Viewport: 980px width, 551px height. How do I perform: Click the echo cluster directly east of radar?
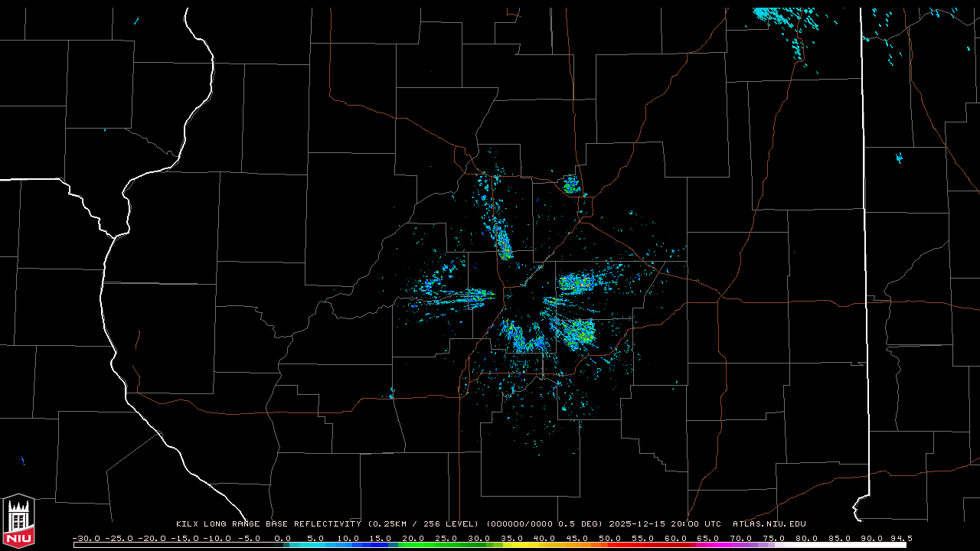click(x=582, y=285)
